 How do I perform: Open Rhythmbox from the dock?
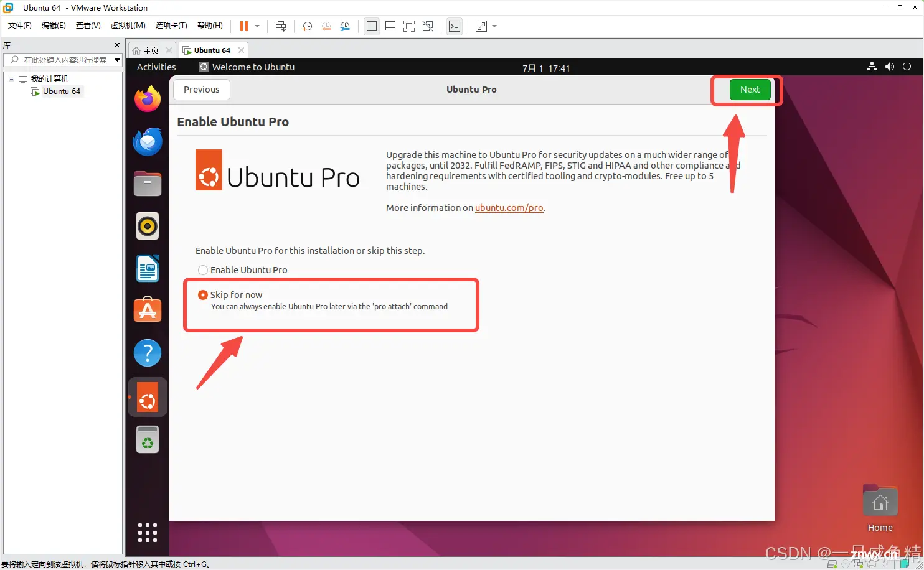pyautogui.click(x=148, y=227)
